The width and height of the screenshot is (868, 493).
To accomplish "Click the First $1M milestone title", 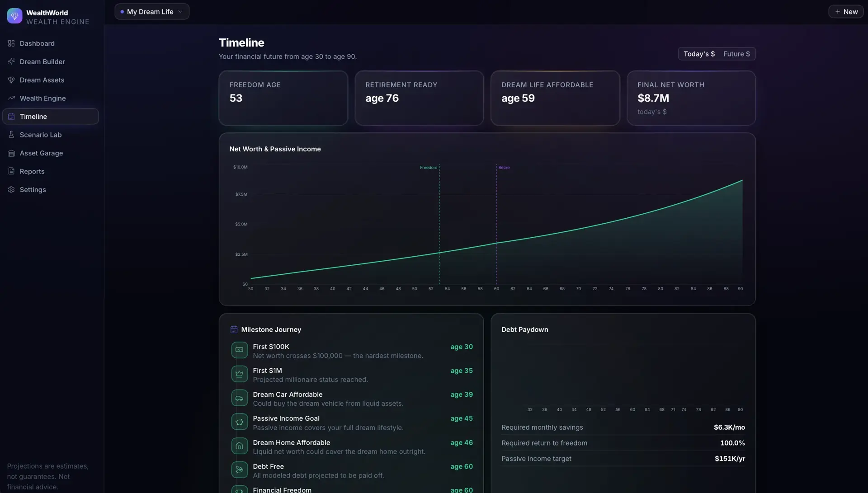I will pyautogui.click(x=267, y=371).
